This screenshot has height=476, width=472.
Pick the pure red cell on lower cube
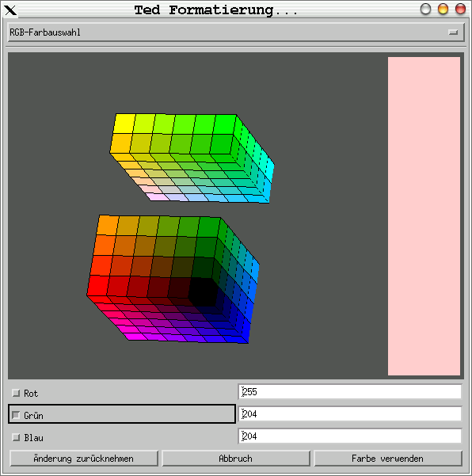pyautogui.click(x=97, y=285)
